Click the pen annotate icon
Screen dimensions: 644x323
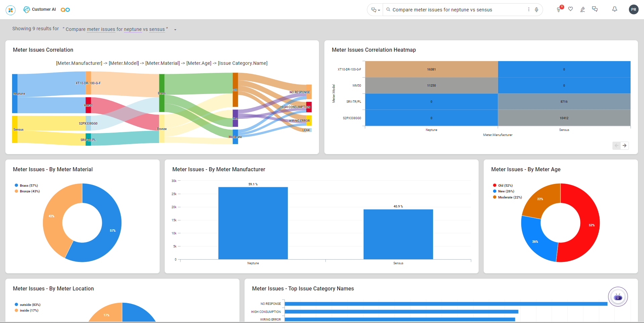coord(583,9)
